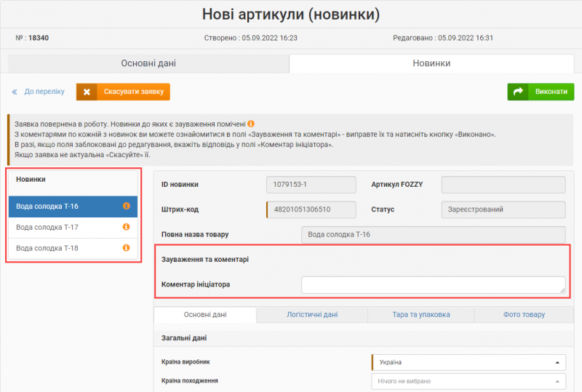Click the arrow icon on Виконати button
Screen dimensions: 582x392
[x=518, y=92]
